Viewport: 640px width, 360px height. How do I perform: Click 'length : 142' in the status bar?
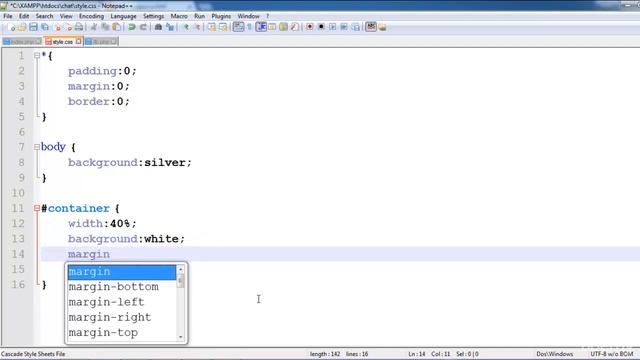tap(325, 354)
